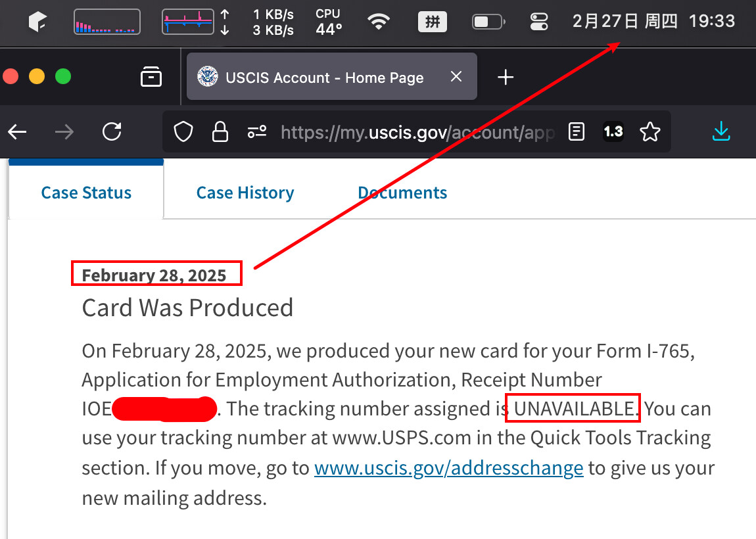Click the 1.3 extension badge icon
Screen dimensions: 756x539
tap(613, 132)
